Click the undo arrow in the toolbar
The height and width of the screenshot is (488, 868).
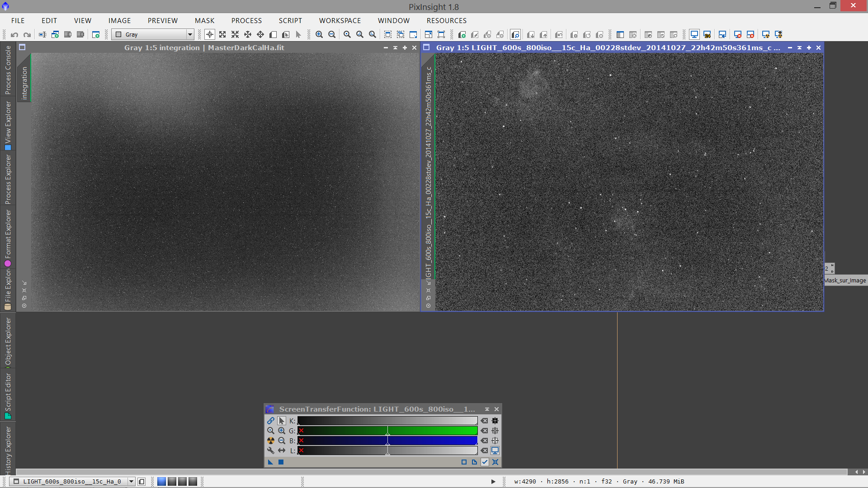click(14, 34)
